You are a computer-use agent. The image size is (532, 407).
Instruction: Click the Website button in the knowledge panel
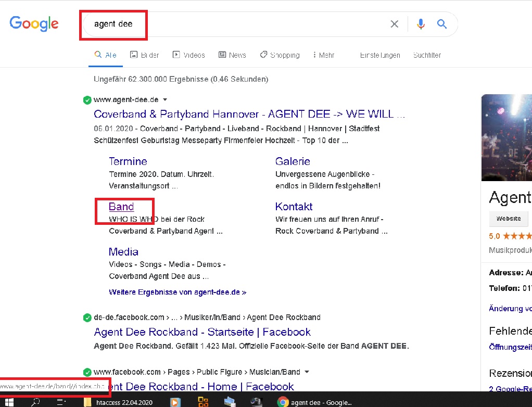coord(509,219)
